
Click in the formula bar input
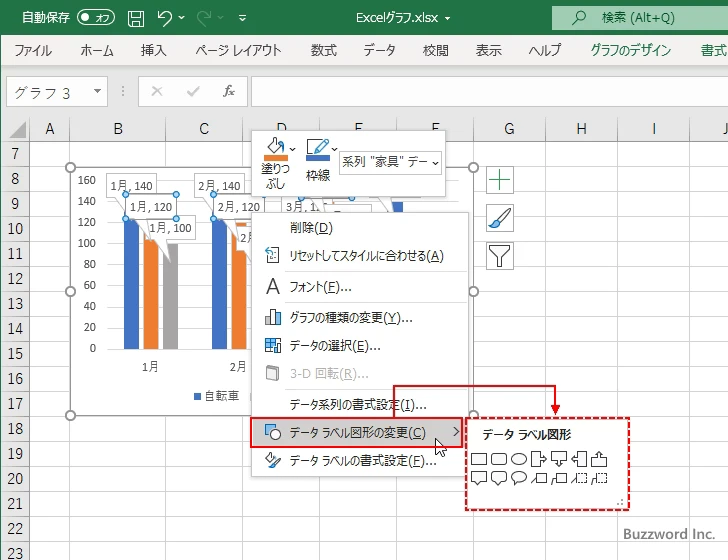tap(489, 91)
